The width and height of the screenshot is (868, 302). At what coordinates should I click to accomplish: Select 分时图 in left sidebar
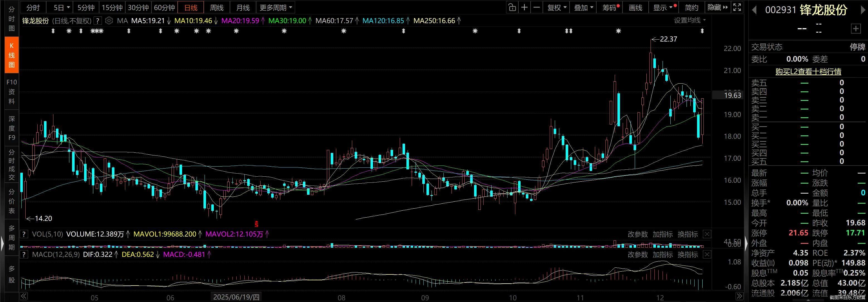[x=11, y=19]
